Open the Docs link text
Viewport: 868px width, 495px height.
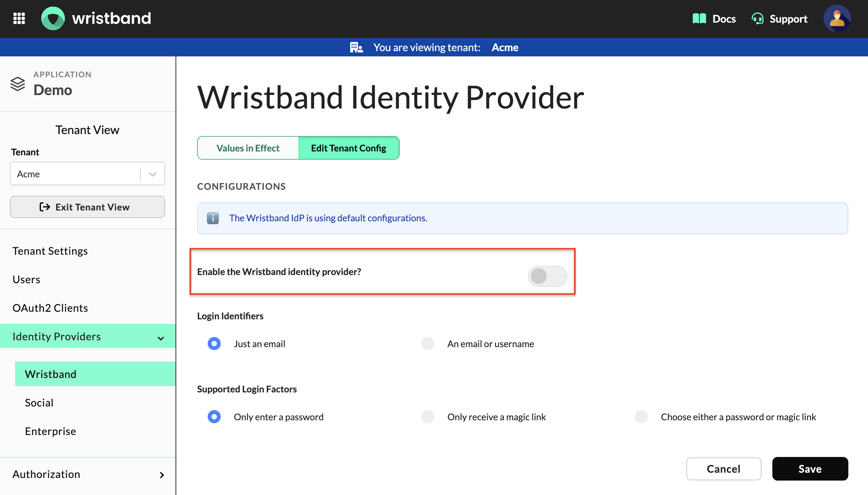pos(724,19)
